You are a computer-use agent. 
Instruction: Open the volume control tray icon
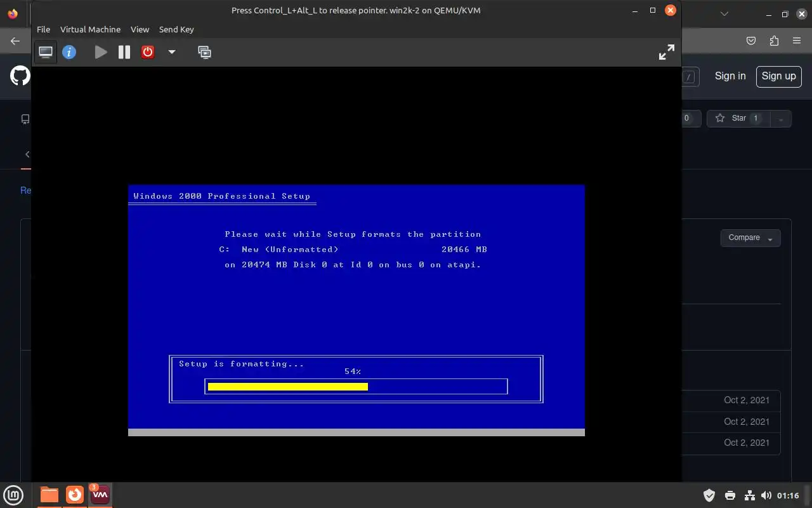[766, 495]
